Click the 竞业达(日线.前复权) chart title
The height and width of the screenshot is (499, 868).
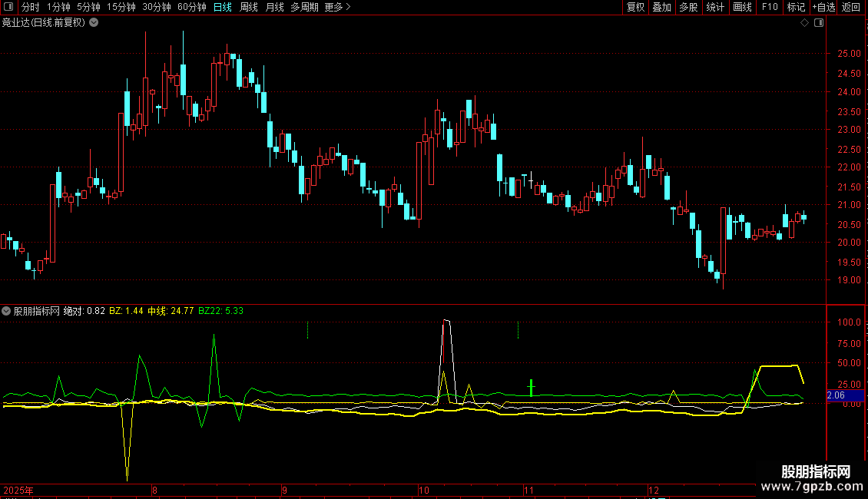click(x=44, y=23)
